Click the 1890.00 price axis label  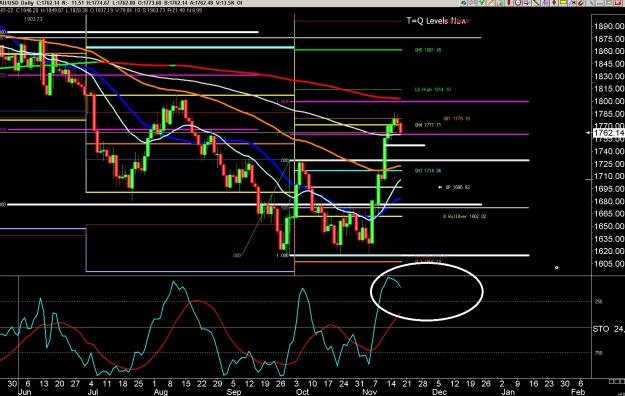[609, 26]
